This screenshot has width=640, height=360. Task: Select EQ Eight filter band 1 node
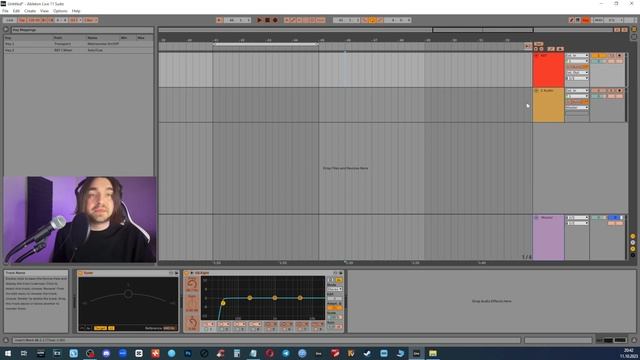(x=223, y=302)
